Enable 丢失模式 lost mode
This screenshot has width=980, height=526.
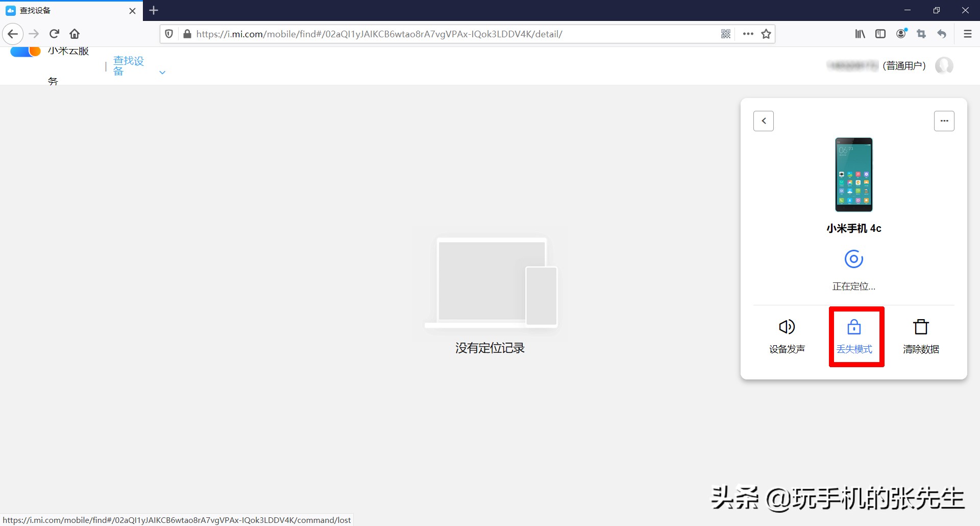click(x=854, y=337)
